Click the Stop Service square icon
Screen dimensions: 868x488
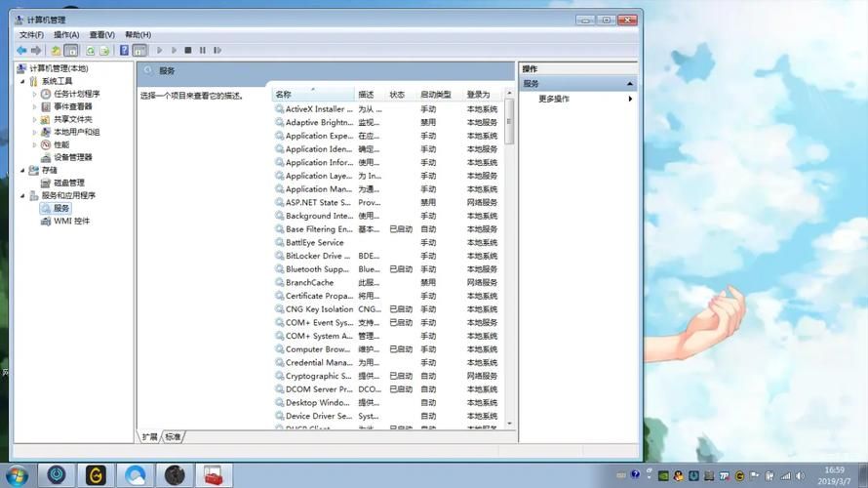[188, 51]
